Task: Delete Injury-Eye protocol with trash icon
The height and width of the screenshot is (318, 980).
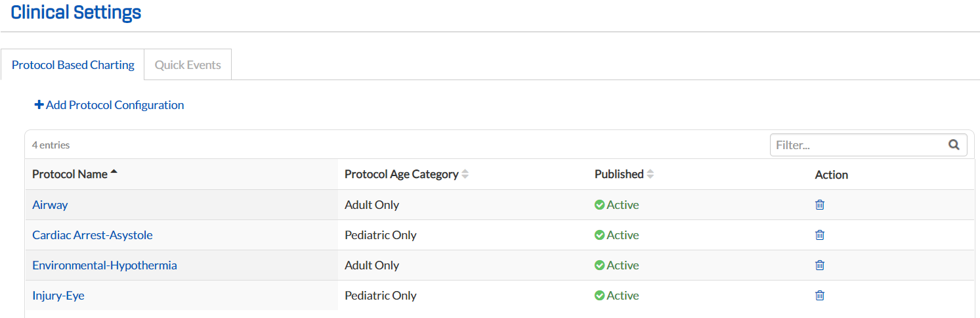Action: (x=820, y=296)
